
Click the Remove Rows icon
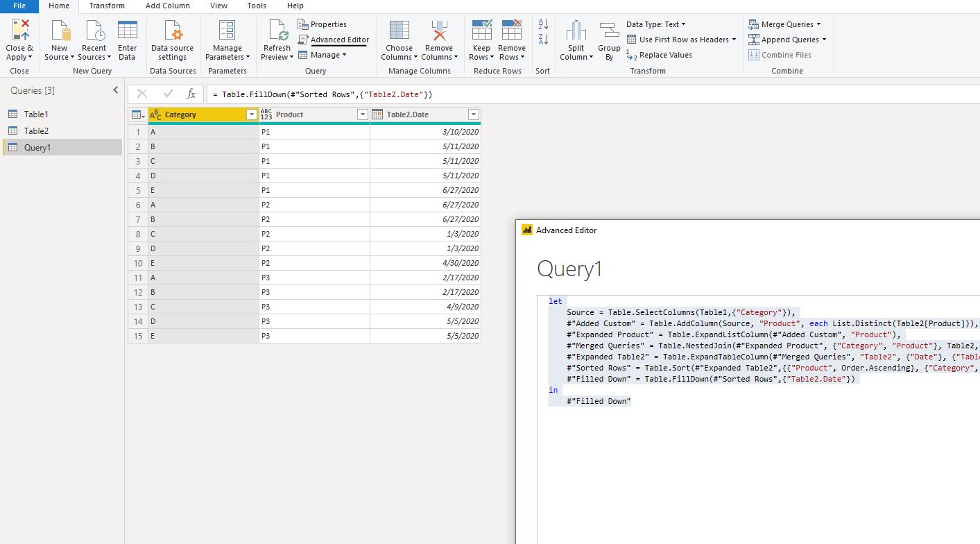[512, 31]
